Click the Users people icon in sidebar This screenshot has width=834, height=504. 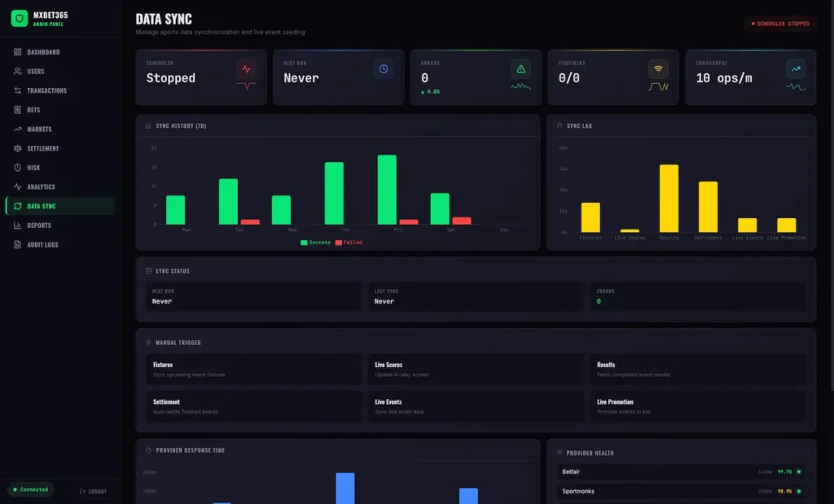point(18,71)
